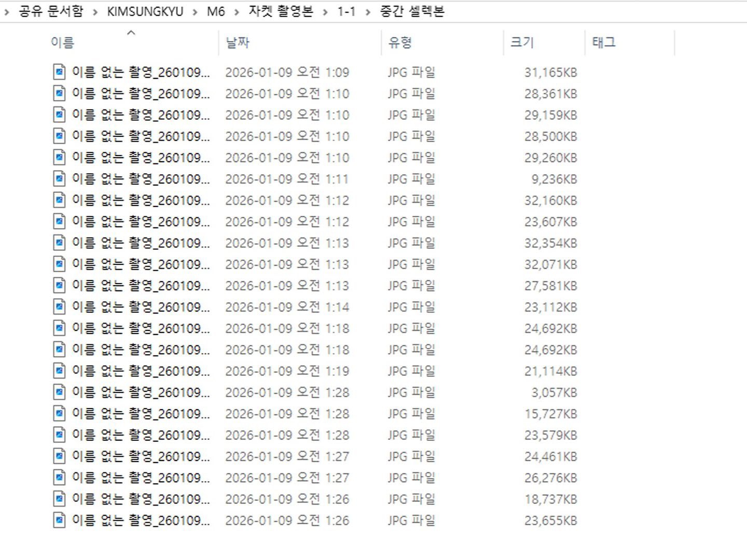Select the JPG file icon sized 31,165KB

60,72
